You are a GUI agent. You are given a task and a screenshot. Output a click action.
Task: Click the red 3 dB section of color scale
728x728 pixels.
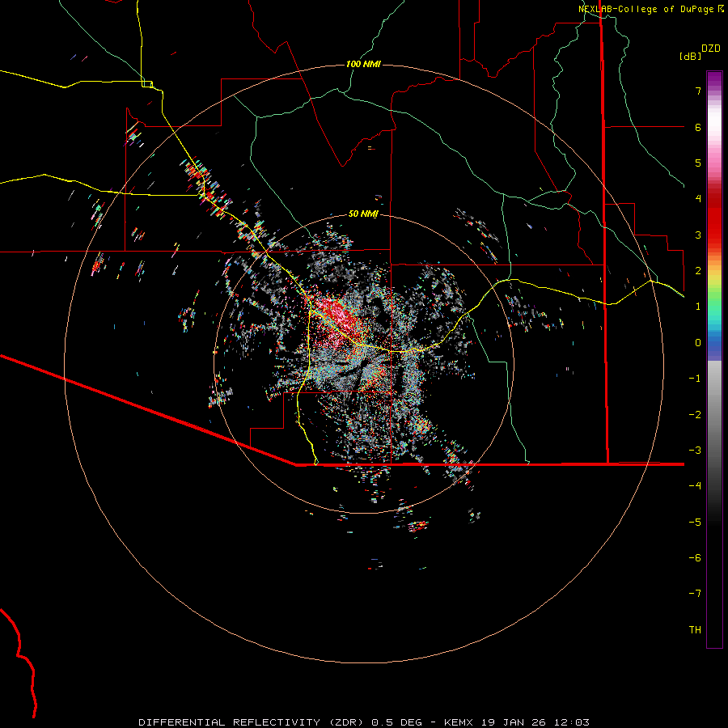coord(714,230)
